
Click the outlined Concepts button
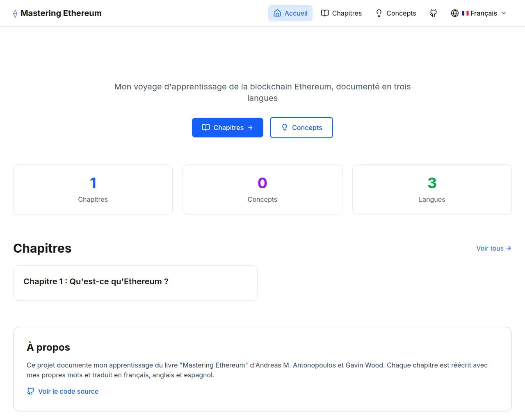tap(301, 128)
